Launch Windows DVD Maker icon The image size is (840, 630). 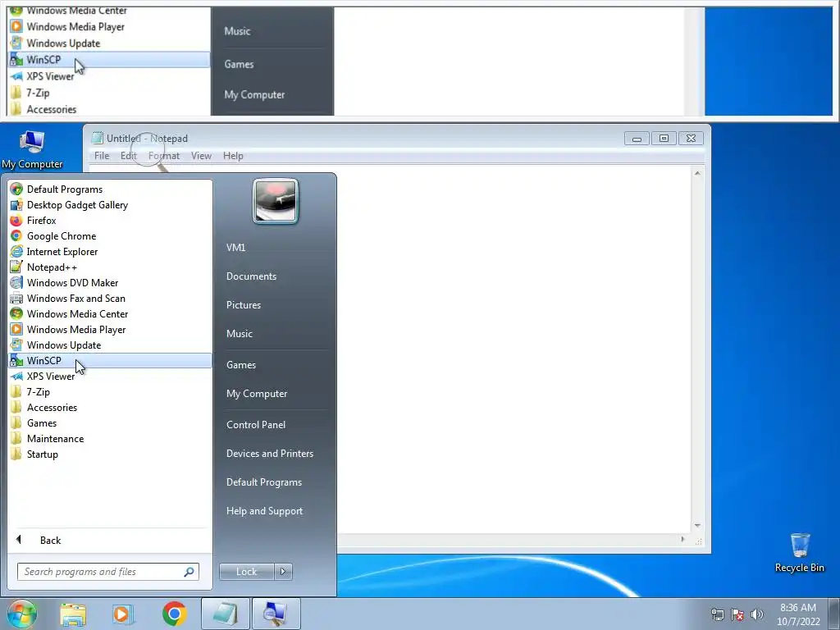click(16, 282)
